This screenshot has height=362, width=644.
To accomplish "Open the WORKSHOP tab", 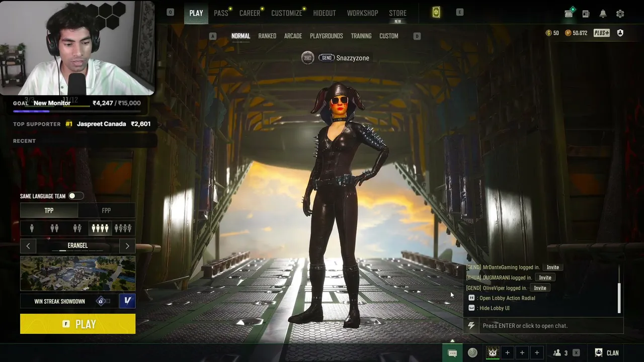I will click(x=362, y=13).
